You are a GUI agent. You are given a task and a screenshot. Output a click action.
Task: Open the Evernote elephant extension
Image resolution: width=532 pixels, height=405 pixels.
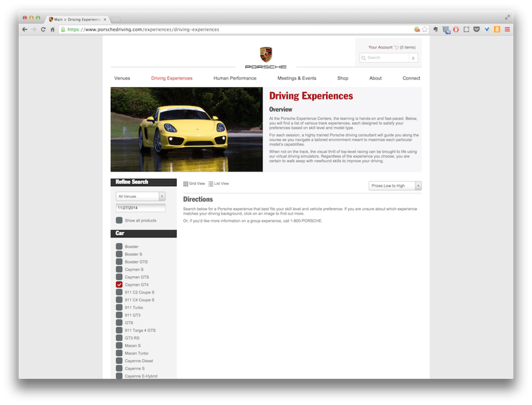[x=435, y=30]
